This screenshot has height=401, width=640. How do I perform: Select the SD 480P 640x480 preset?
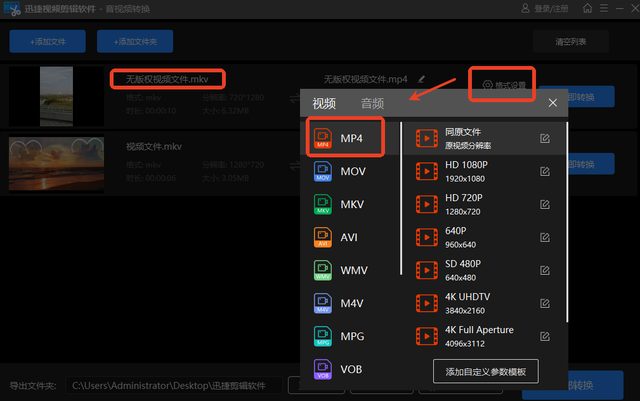[484, 270]
